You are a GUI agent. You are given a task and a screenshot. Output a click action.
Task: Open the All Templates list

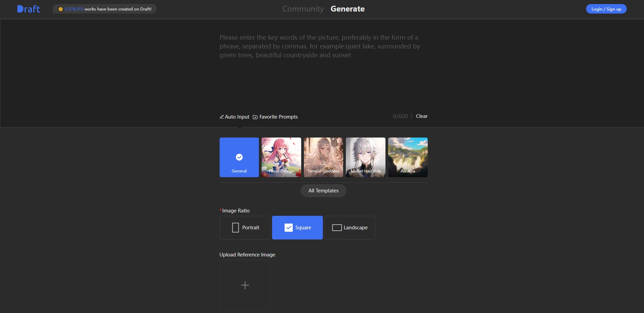point(323,191)
